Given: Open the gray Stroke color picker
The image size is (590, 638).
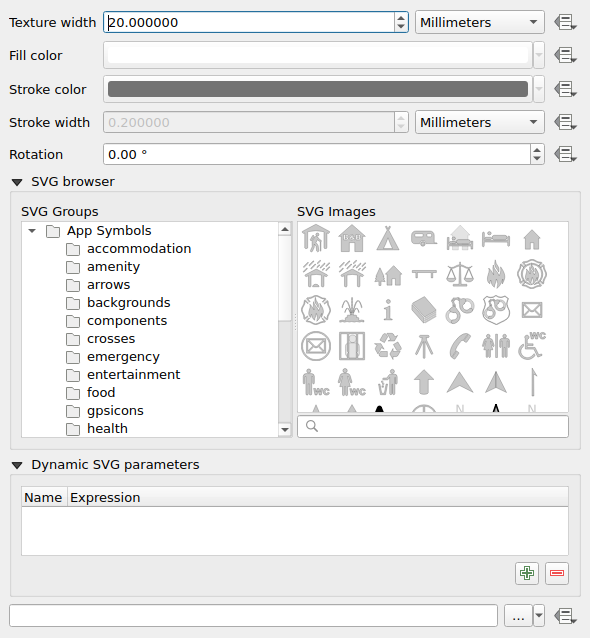Looking at the screenshot, I should 318,89.
